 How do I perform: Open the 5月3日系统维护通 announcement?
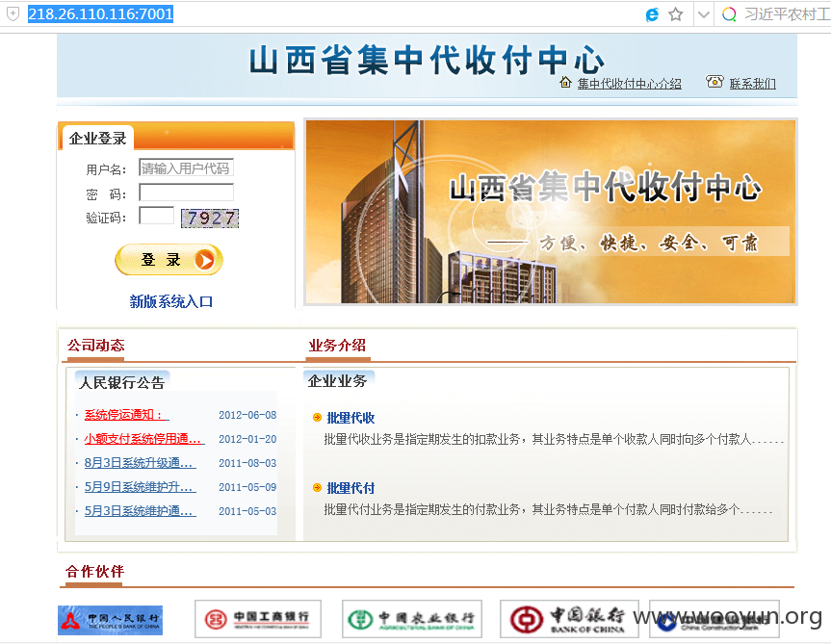[140, 511]
